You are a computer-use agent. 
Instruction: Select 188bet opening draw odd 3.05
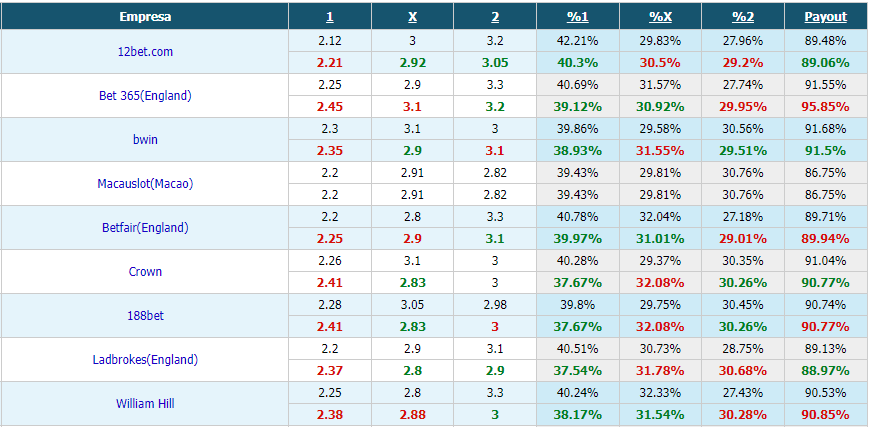point(413,304)
